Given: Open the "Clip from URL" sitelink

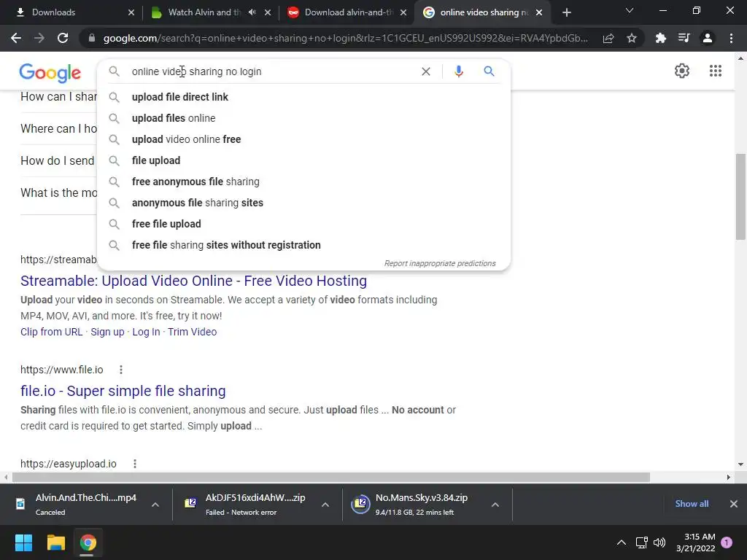Looking at the screenshot, I should [x=52, y=332].
